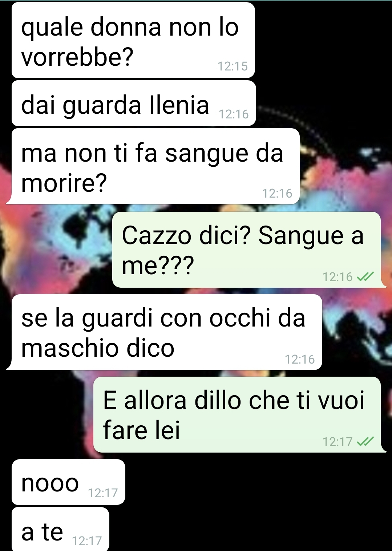392x551 pixels.
Task: Click the 12:17 timestamp next to 'a te'
Action: 87,541
